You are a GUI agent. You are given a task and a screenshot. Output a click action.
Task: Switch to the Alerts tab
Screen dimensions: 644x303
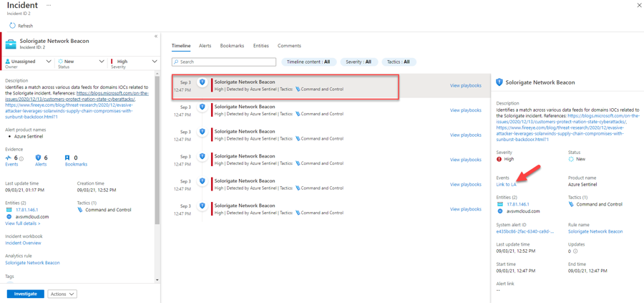tap(205, 46)
